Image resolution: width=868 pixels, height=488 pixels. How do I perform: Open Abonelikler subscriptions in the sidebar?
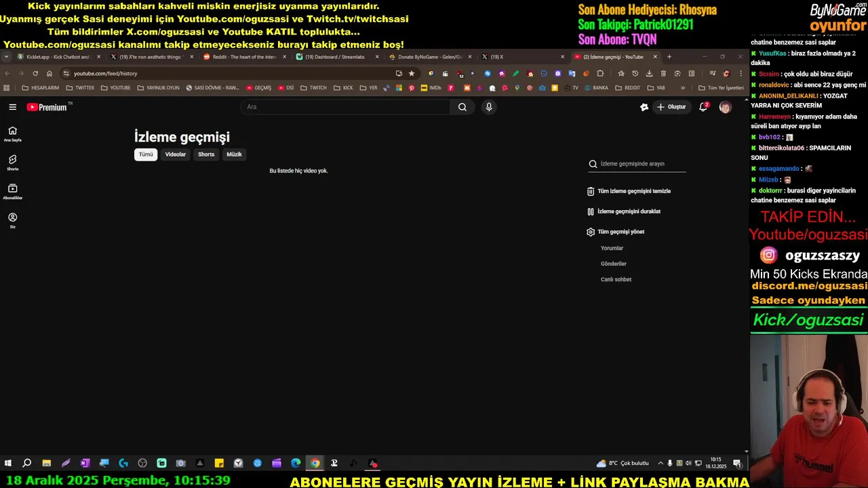(x=12, y=192)
